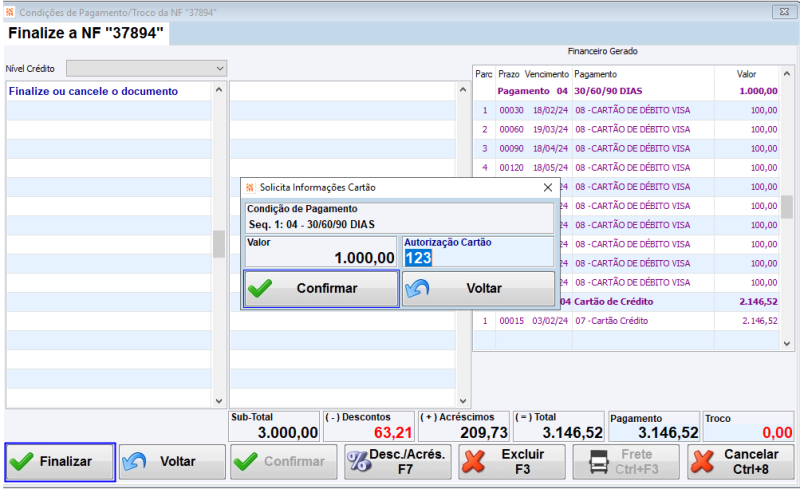Image resolution: width=800 pixels, height=489 pixels.
Task: Click the Financeiro Gerado scroll down arrow
Action: pos(787,344)
